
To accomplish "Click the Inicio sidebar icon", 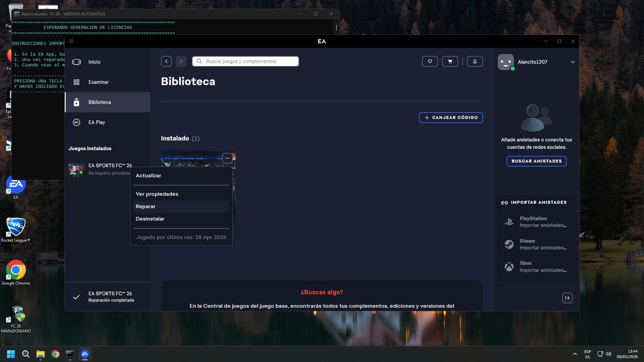I will (76, 62).
